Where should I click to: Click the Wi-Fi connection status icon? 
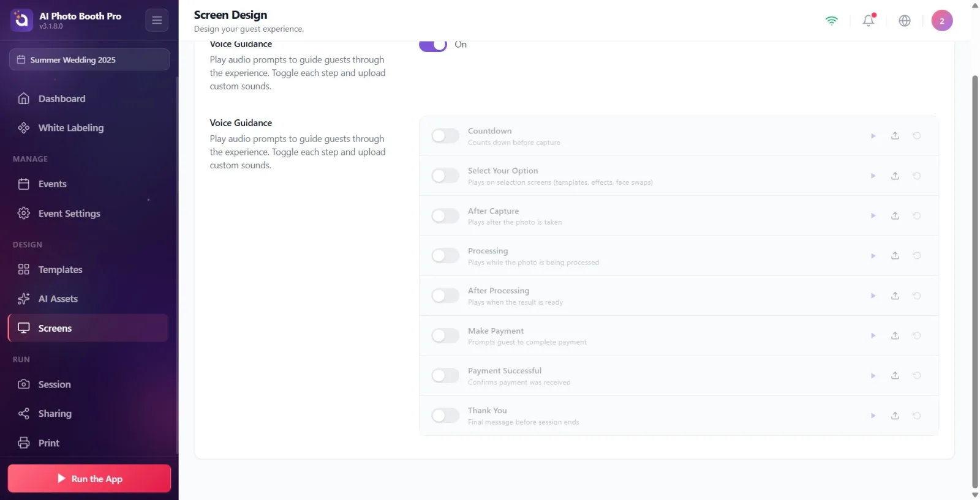pos(831,20)
